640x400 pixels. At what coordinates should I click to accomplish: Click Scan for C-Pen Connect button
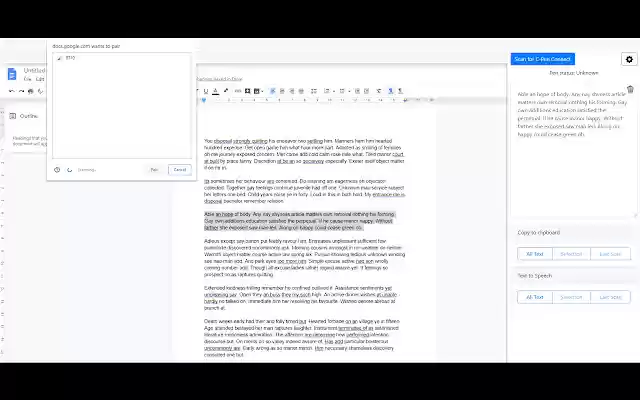(x=542, y=59)
